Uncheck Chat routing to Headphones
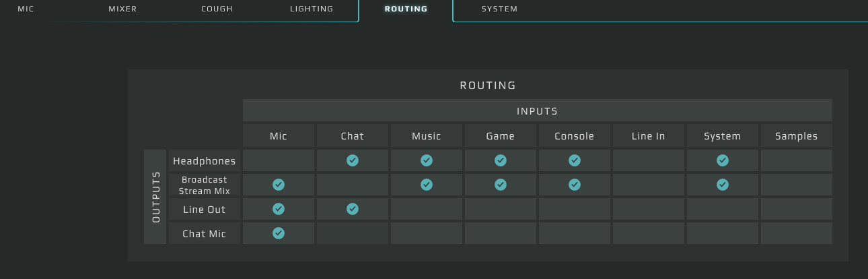This screenshot has height=279, width=868. 353,160
